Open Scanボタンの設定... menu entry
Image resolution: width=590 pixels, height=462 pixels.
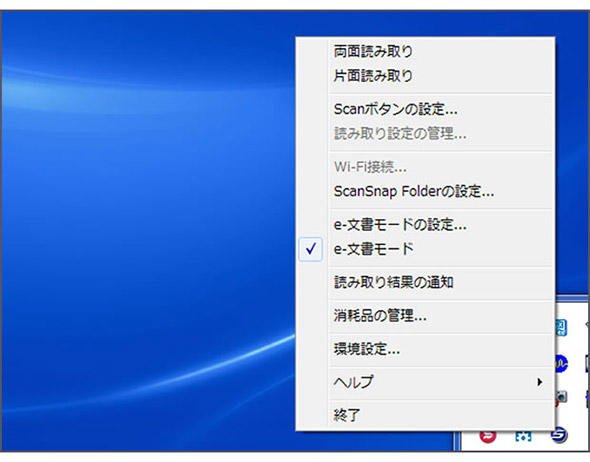click(425, 109)
